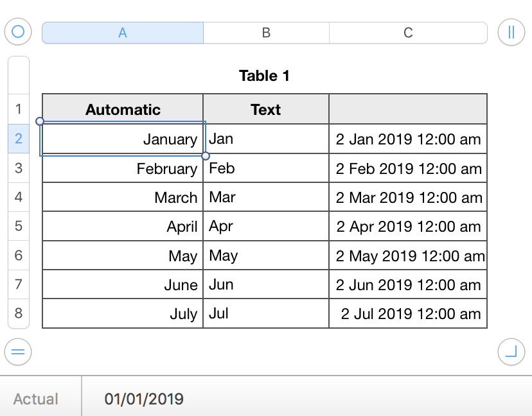
Task: Select the 2 Jun 2019 date cell
Action: (x=408, y=284)
